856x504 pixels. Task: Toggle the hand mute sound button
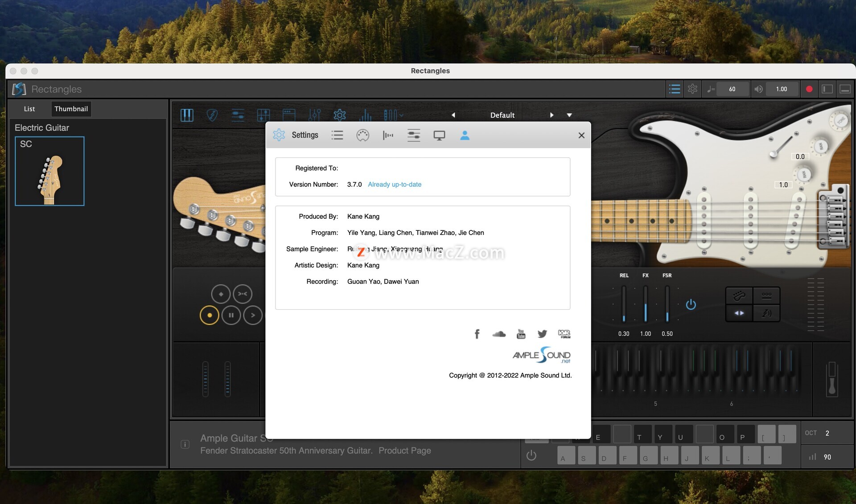click(766, 313)
